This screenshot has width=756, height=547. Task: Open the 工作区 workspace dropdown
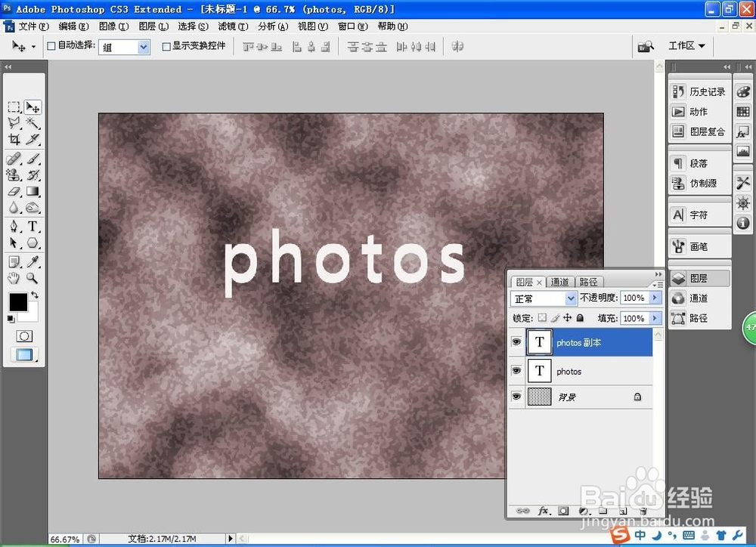point(686,46)
